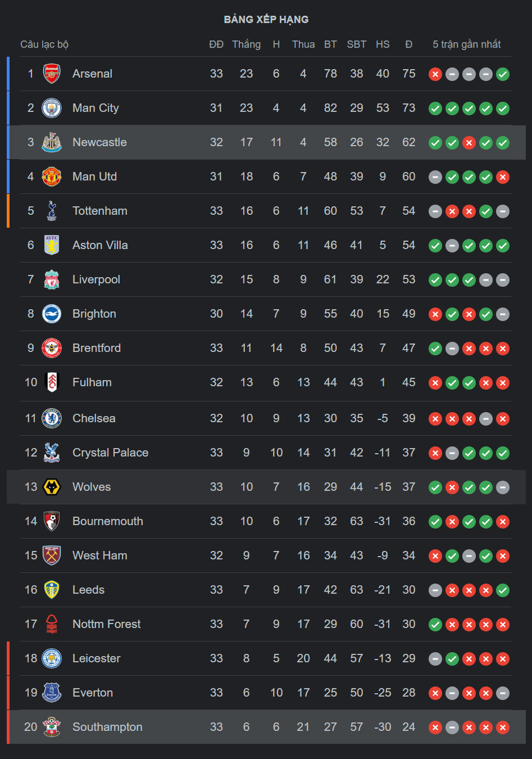532x759 pixels.
Task: Click the Arsenal club crest
Action: click(x=52, y=74)
